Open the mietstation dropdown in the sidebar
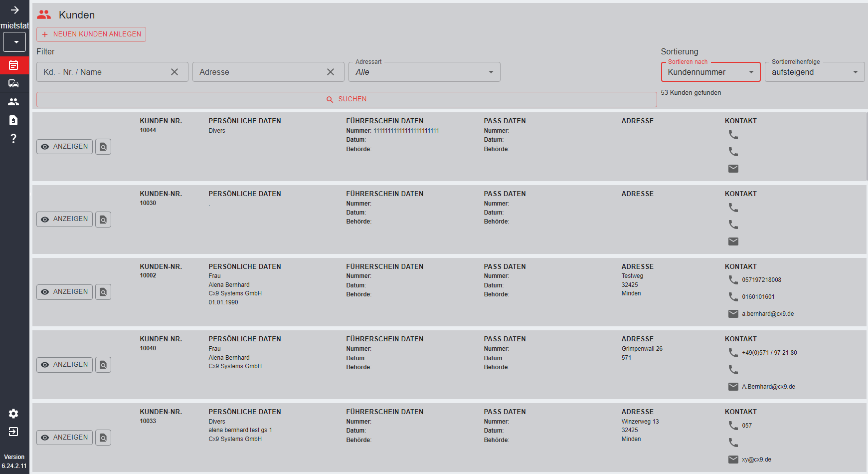This screenshot has height=474, width=868. (14, 42)
